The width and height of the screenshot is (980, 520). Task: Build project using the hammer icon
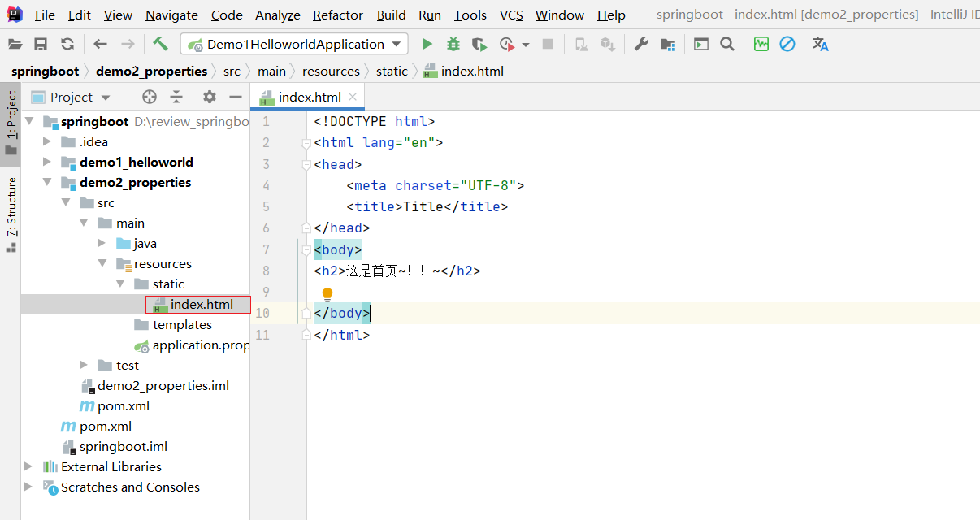(x=160, y=44)
